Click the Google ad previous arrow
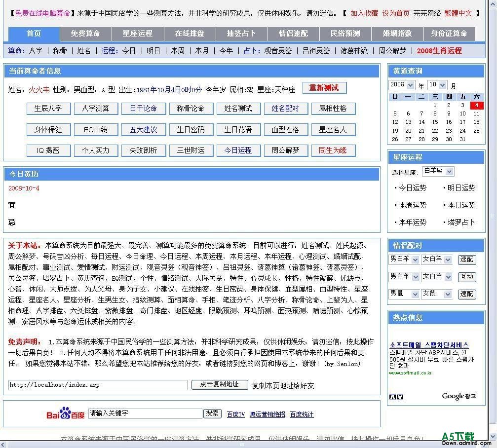Image resolution: width=497 pixels, height=448 pixels. pyautogui.click(x=393, y=397)
